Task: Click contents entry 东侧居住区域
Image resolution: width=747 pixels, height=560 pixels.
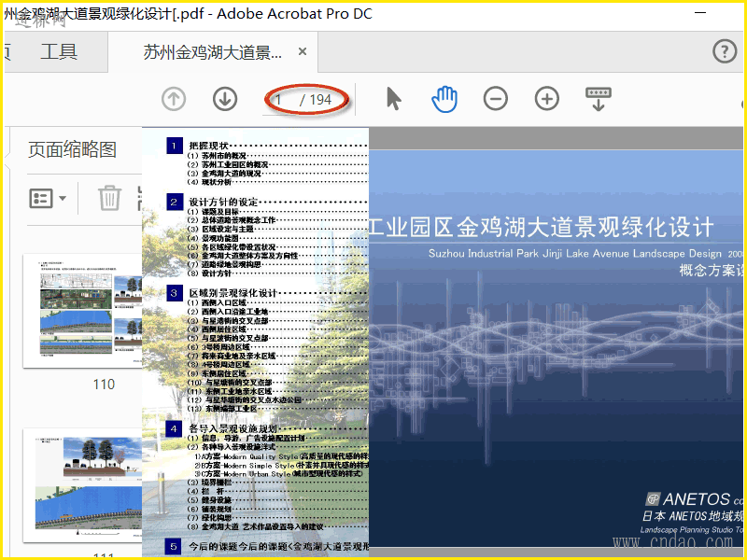Action: tap(224, 373)
